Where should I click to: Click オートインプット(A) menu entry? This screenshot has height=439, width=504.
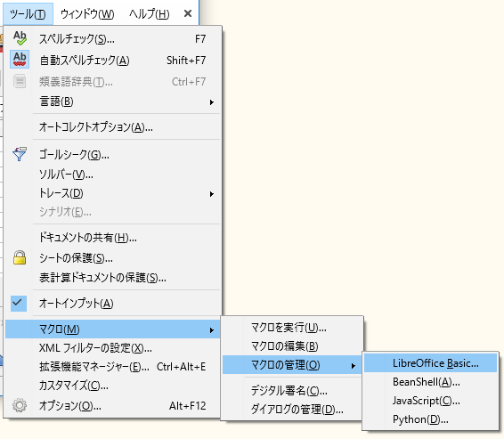(x=112, y=304)
